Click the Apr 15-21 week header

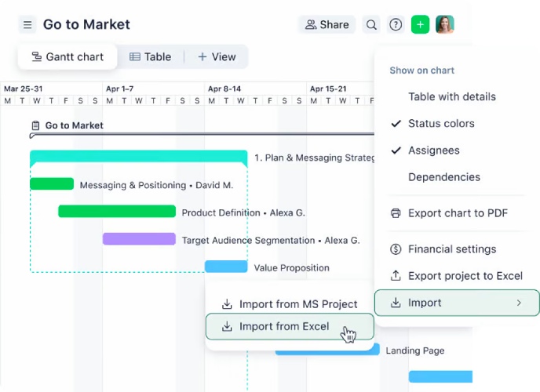click(328, 89)
